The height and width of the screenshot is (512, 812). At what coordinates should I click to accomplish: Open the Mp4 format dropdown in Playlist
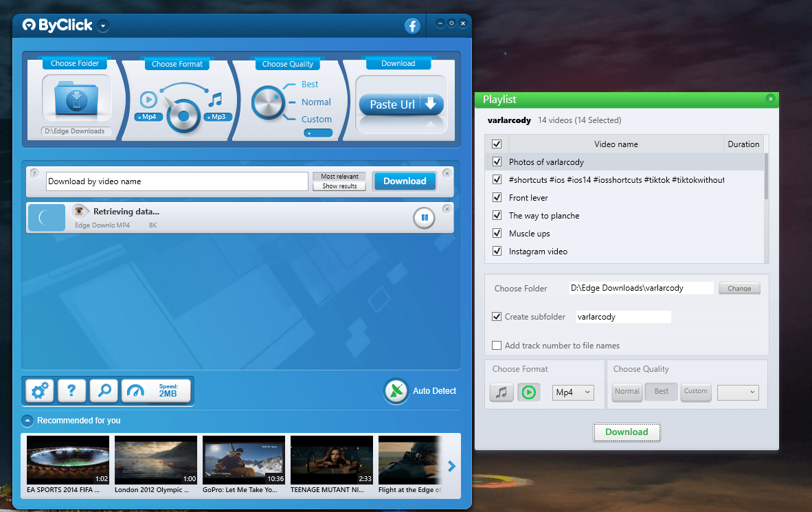coord(573,392)
